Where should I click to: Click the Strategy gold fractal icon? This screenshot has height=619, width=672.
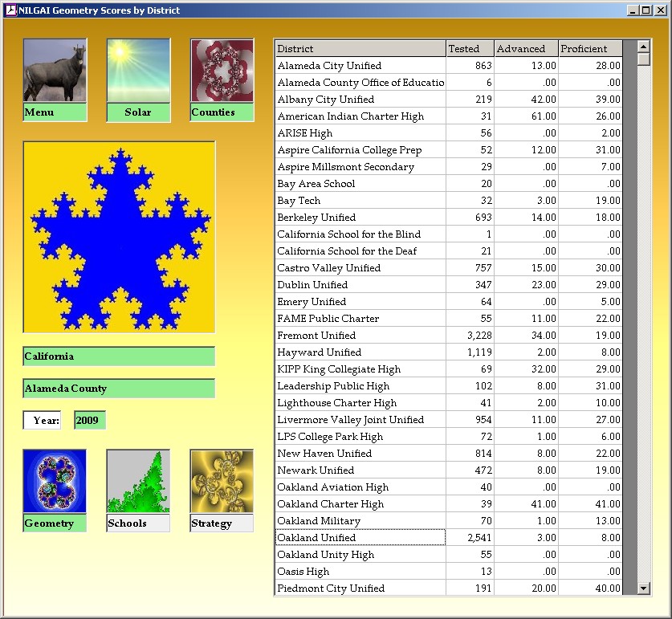coord(222,481)
